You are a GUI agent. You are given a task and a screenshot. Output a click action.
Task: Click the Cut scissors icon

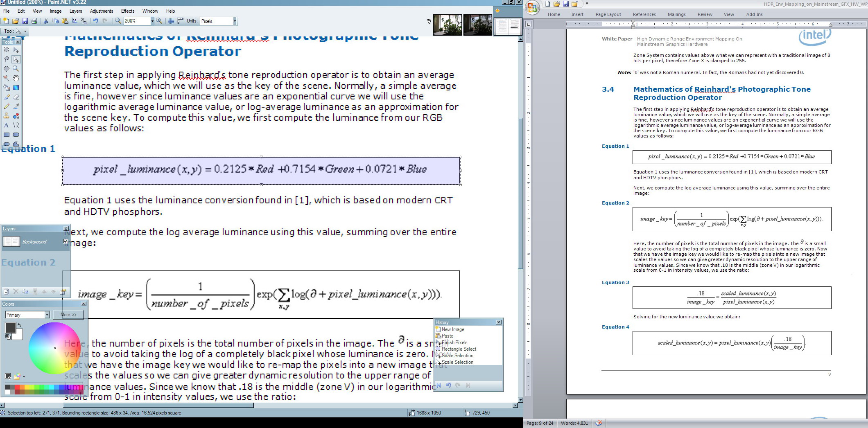[x=46, y=21]
